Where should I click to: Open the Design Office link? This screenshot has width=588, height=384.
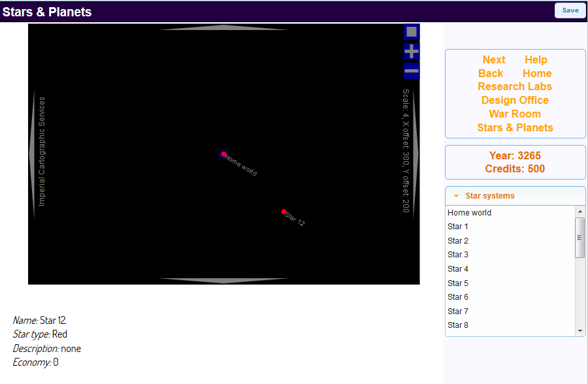coord(515,101)
